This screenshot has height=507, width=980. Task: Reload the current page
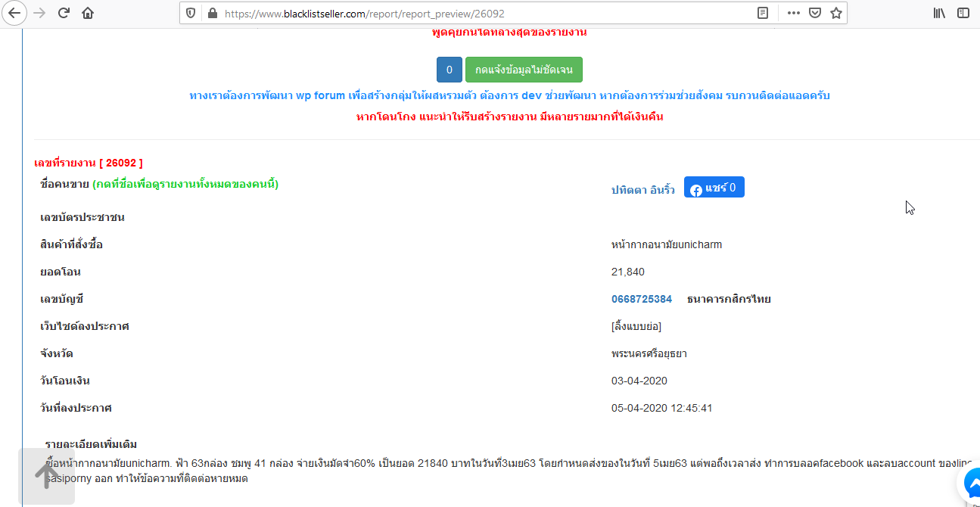[64, 13]
